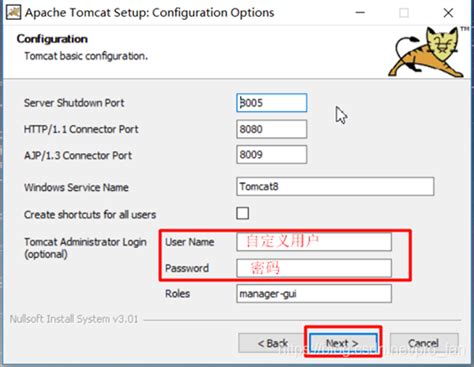This screenshot has height=367, width=474.
Task: Click the Server Shutdown Port field
Action: pos(271,103)
